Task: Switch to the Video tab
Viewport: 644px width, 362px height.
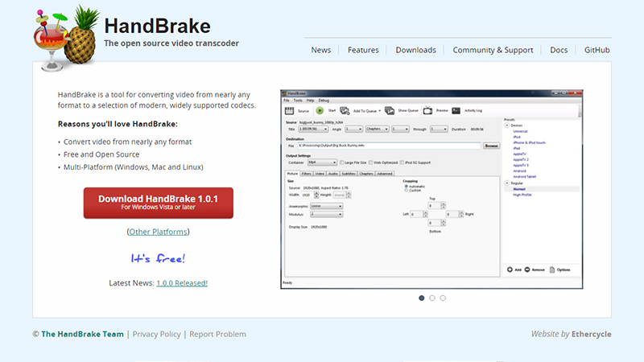Action: (x=320, y=174)
